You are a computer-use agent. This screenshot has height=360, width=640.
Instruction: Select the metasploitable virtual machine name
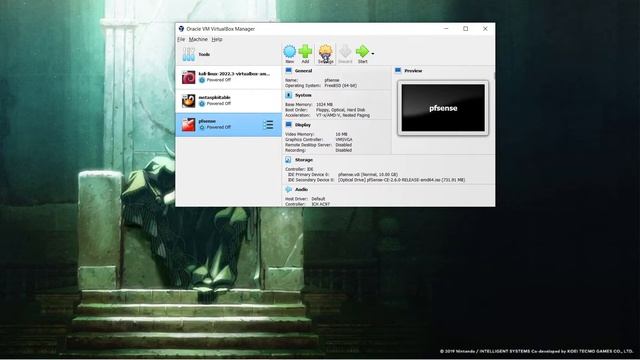pos(214,98)
